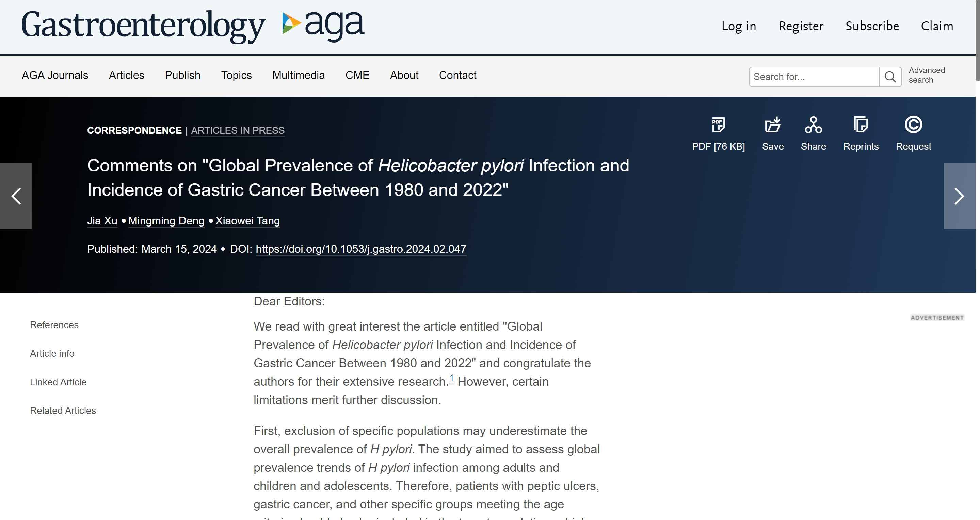Open the Share icon
Screen dimensions: 980x520
point(813,125)
